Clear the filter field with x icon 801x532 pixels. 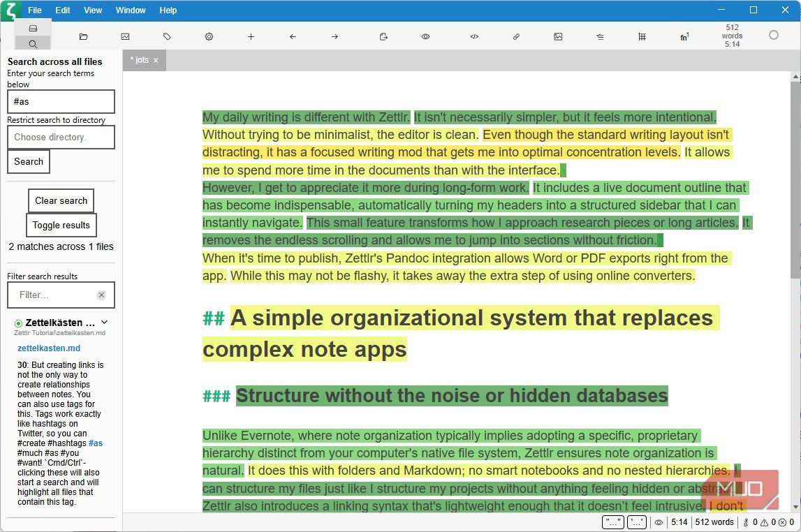coord(102,295)
